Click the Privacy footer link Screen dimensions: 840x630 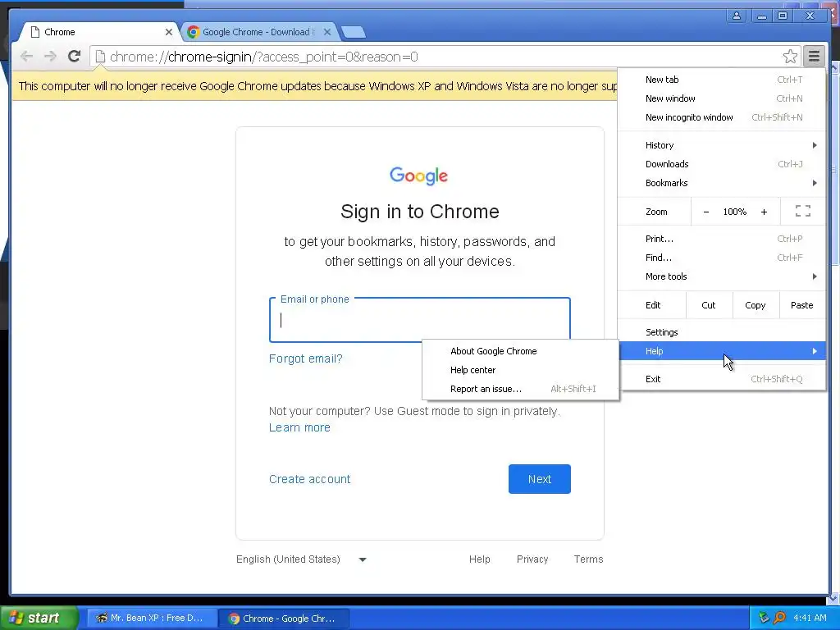pos(532,559)
